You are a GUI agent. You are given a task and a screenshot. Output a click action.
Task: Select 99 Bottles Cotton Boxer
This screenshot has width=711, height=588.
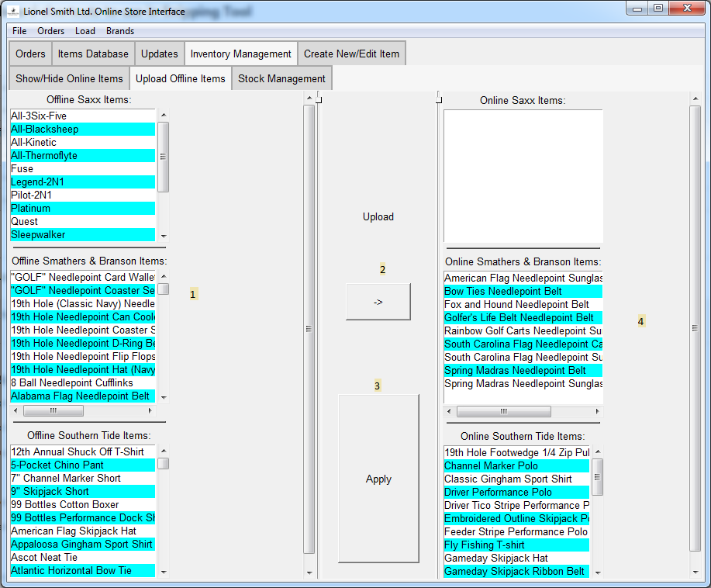82,504
